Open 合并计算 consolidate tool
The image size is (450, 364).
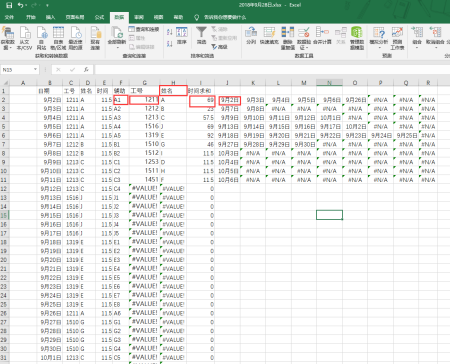322,36
